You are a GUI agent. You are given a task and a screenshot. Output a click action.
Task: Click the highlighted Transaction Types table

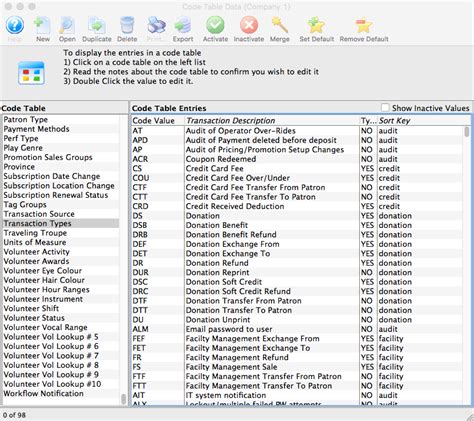pyautogui.click(x=61, y=223)
